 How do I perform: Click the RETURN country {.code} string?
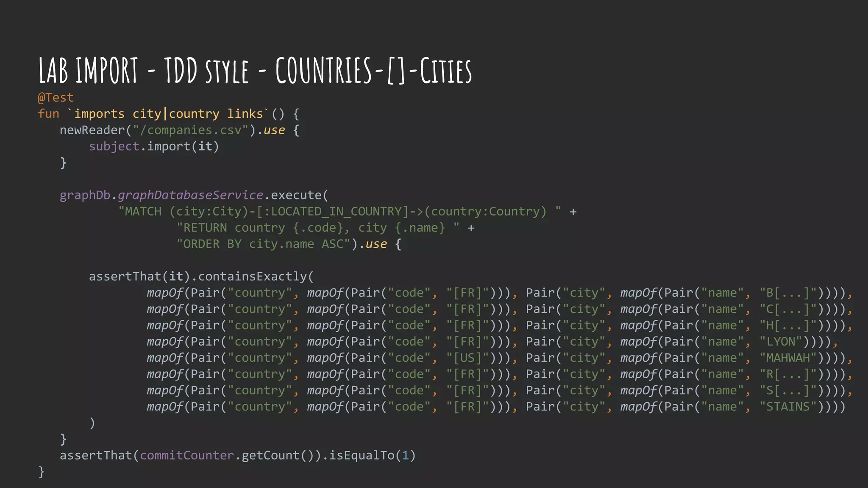(318, 227)
